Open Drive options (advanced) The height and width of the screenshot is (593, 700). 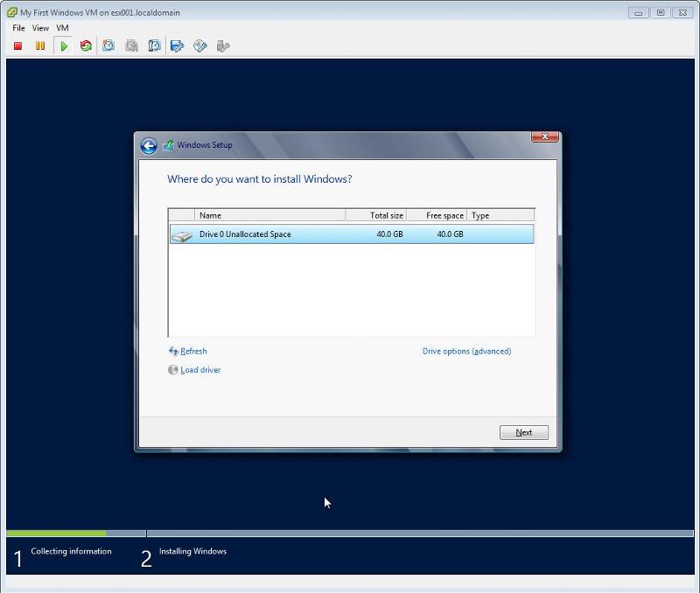coord(466,351)
